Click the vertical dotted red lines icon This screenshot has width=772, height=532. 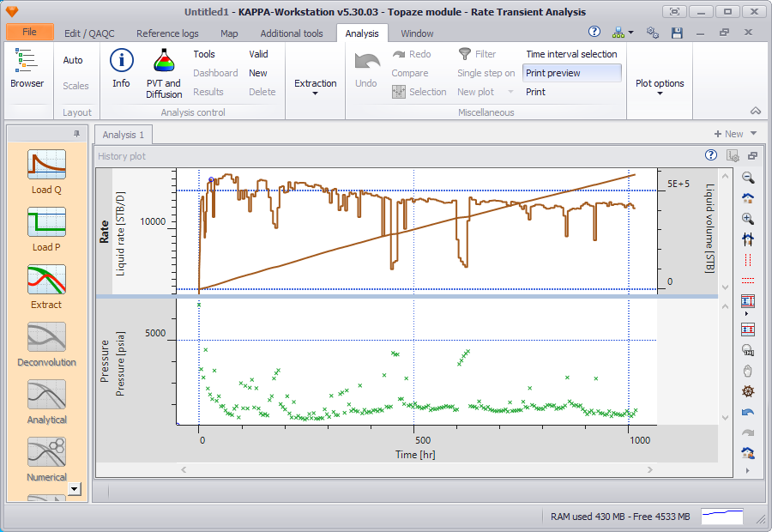[748, 260]
